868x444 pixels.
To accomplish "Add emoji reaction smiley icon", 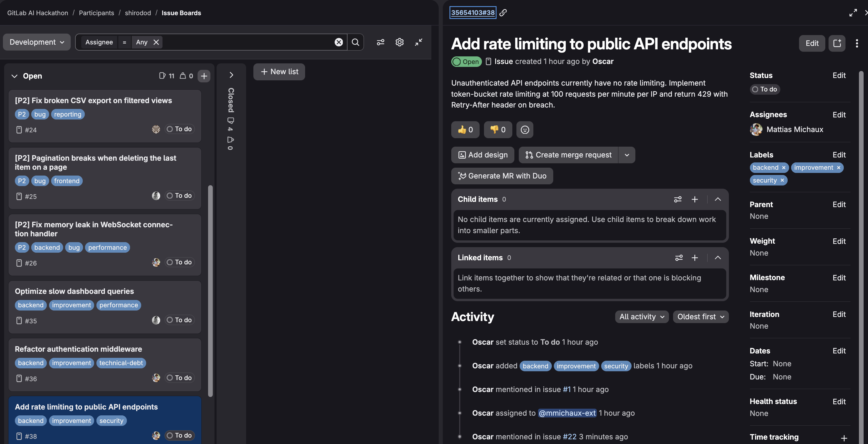I will click(525, 130).
